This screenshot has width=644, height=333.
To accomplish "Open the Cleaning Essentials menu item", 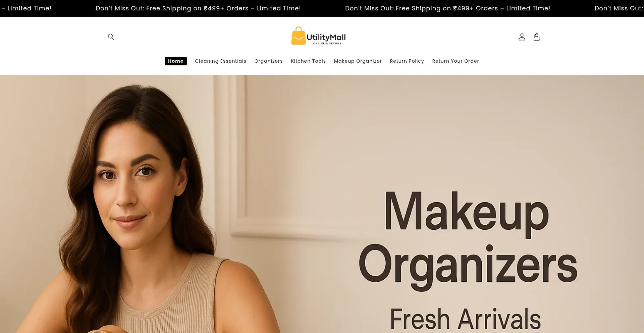I will coord(220,61).
